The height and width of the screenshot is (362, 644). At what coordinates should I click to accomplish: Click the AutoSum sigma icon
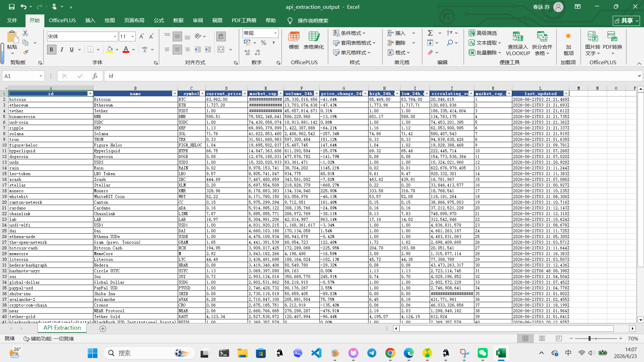tap(430, 33)
